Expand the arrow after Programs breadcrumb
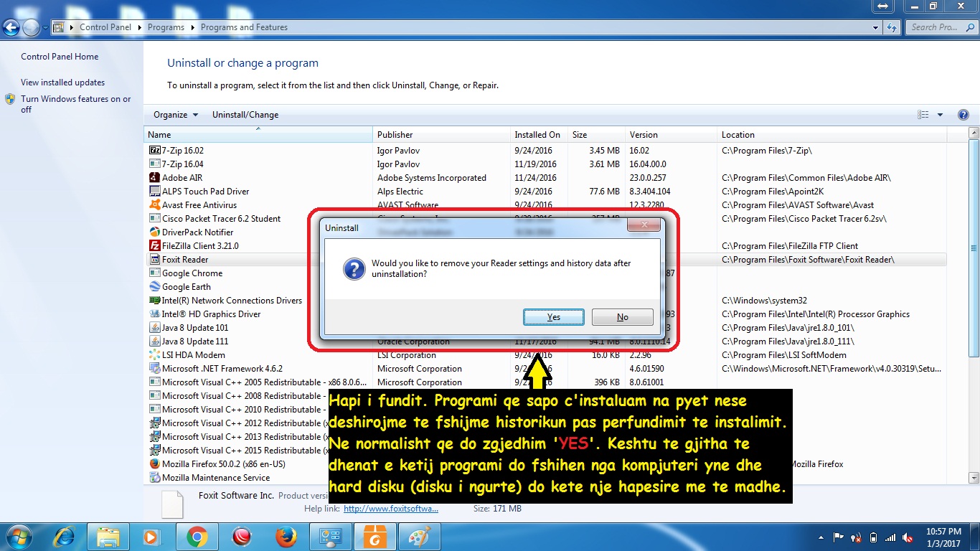The image size is (980, 551). pos(192,27)
